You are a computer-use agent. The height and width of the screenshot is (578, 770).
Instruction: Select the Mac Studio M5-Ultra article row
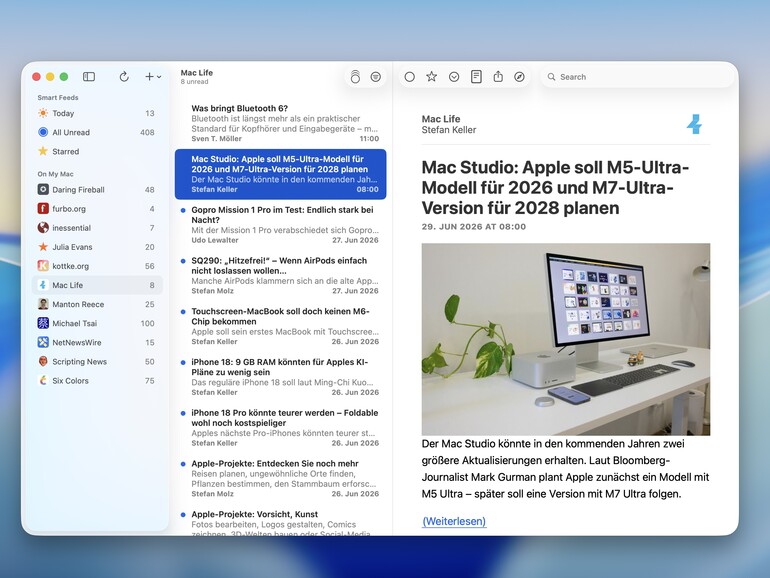(x=280, y=174)
